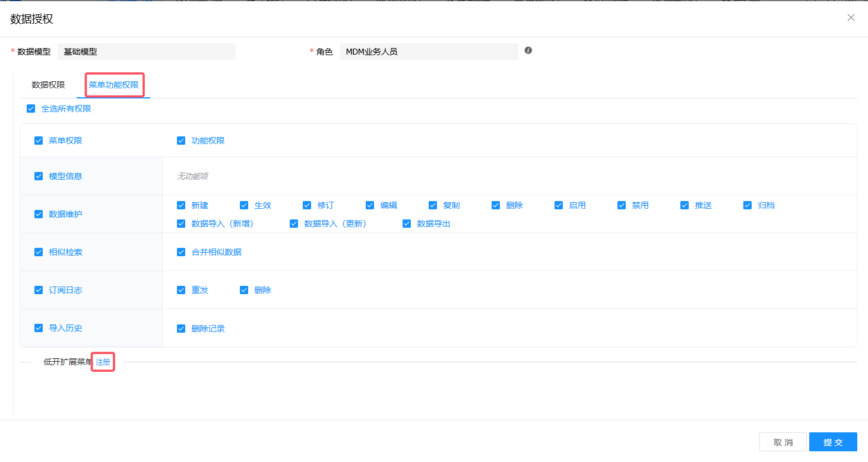Click the 数据模型 input field
This screenshot has height=462, width=868.
pyautogui.click(x=147, y=52)
